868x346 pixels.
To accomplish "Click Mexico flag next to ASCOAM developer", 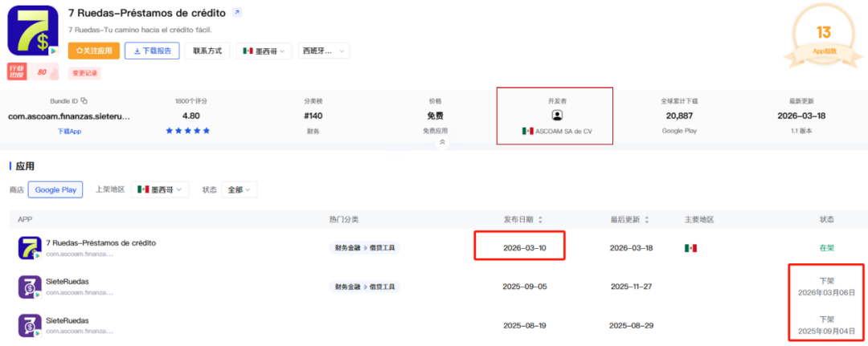I will click(x=527, y=131).
